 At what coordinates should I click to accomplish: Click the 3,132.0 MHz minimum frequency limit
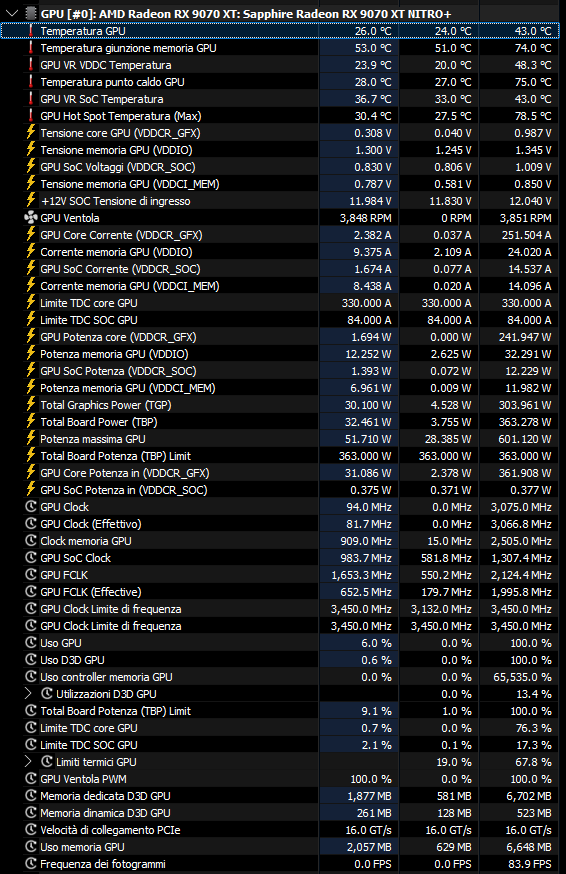pyautogui.click(x=441, y=609)
